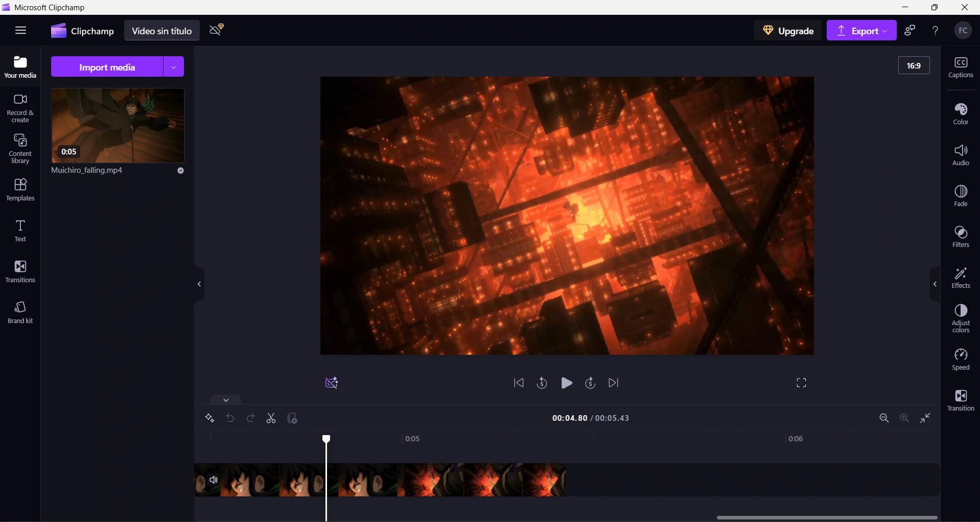Rewind five seconds

tap(542, 383)
